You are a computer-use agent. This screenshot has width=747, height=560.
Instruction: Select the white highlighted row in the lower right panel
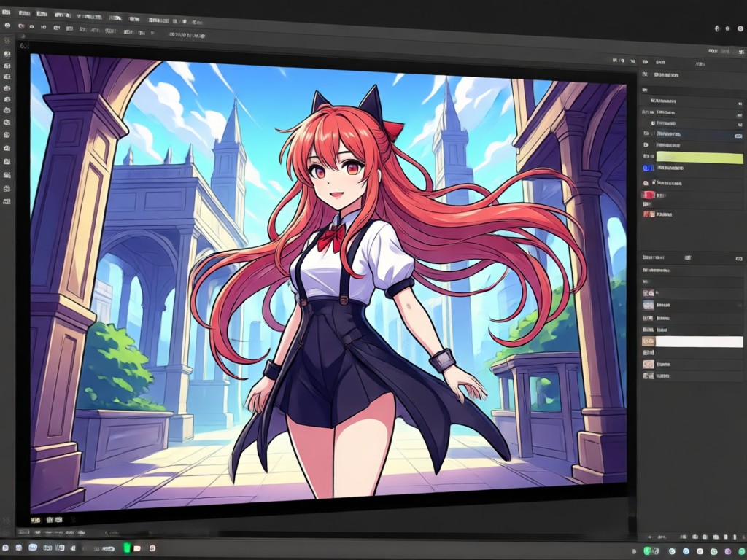(x=699, y=341)
